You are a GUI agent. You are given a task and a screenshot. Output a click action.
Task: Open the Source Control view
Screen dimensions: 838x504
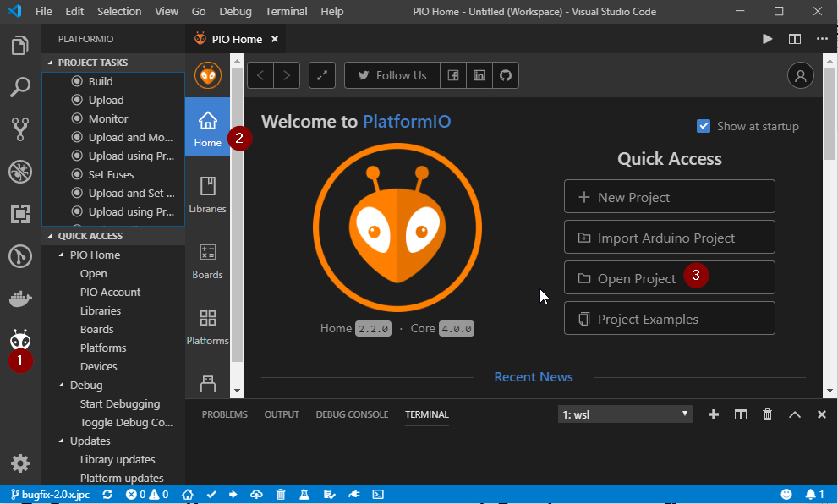click(x=20, y=129)
